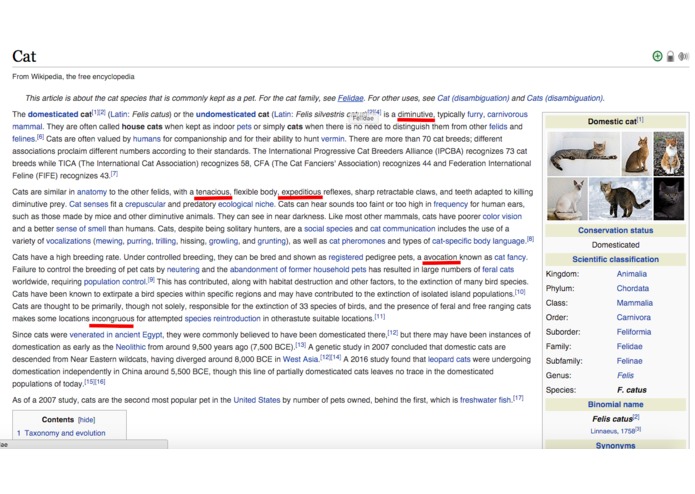Click 'Binomial name' infobox heading link
Image resolution: width=695 pixels, height=494 pixels.
pos(615,405)
